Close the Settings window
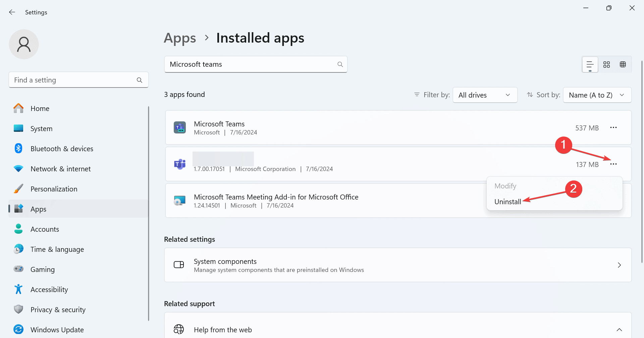This screenshot has width=644, height=338. pos(632,8)
